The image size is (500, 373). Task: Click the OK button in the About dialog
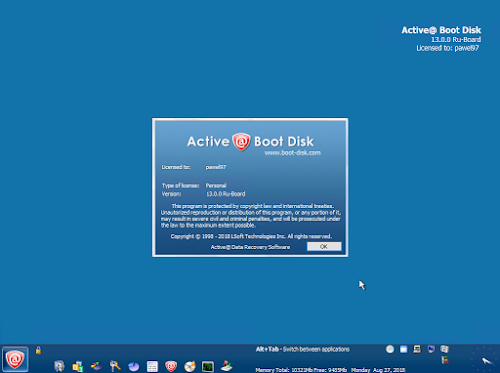pos(324,246)
